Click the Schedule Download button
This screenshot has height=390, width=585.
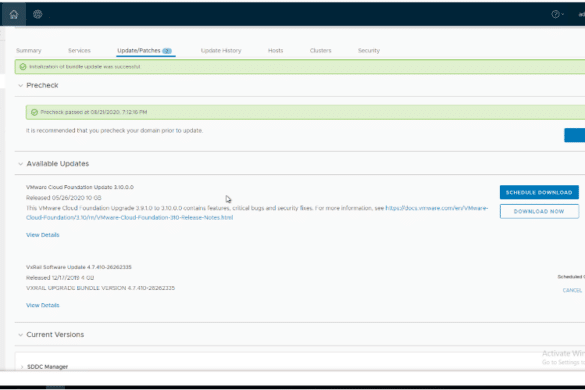click(x=539, y=192)
